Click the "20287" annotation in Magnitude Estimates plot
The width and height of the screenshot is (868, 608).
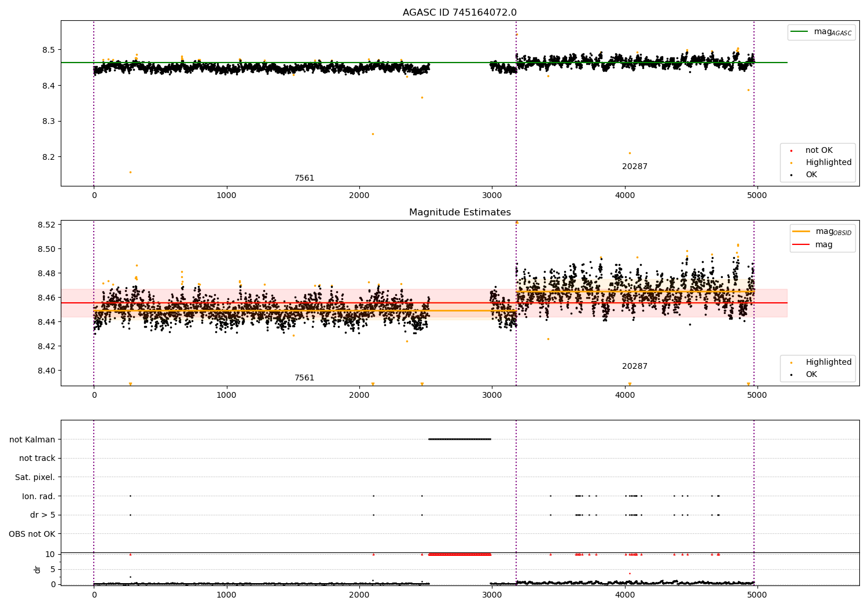pyautogui.click(x=635, y=367)
